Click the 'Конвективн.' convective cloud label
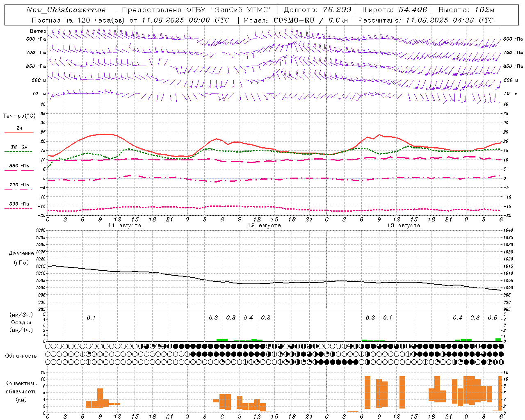 (x=21, y=383)
